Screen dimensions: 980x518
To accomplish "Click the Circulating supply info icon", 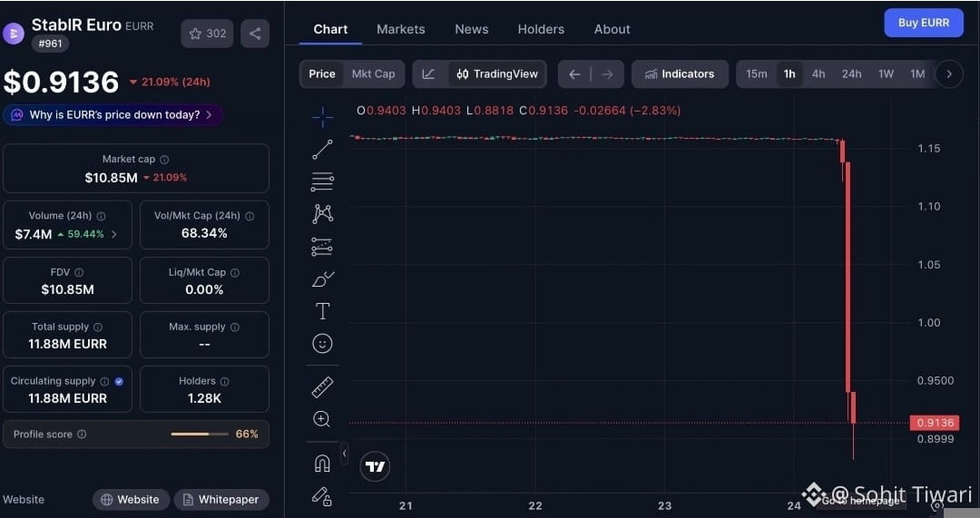I will tap(104, 381).
